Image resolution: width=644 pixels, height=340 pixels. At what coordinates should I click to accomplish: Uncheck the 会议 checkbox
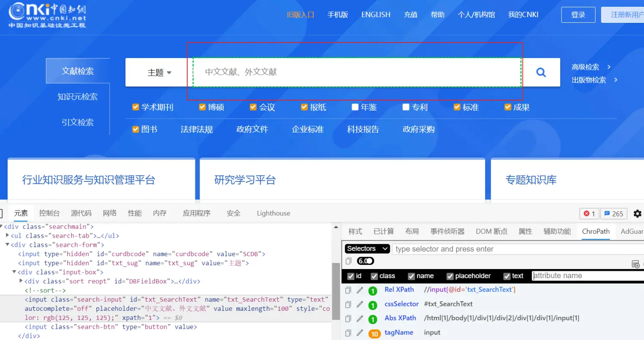click(x=253, y=107)
